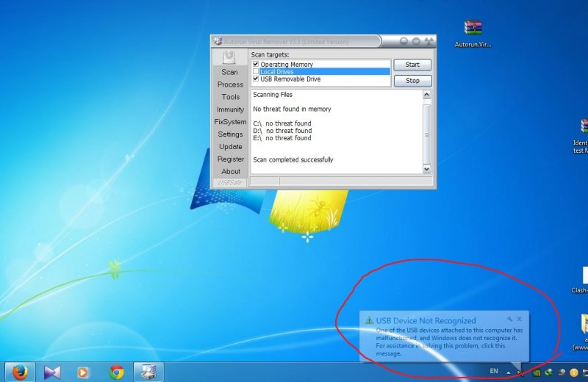The height and width of the screenshot is (382, 588).
Task: Open the media player taskbar icon
Action: pyautogui.click(x=83, y=372)
